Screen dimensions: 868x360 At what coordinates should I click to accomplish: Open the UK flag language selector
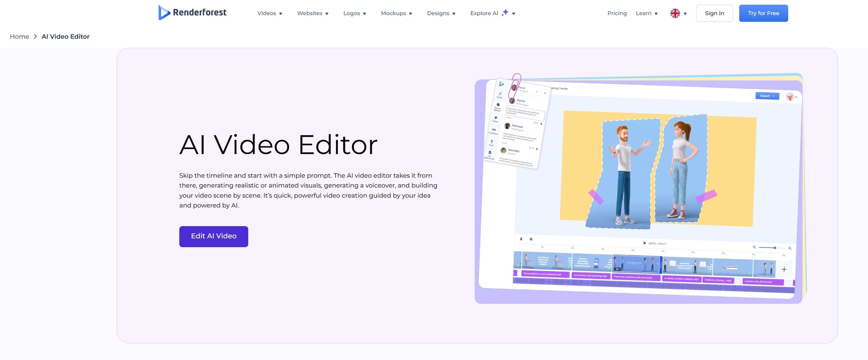(x=678, y=13)
